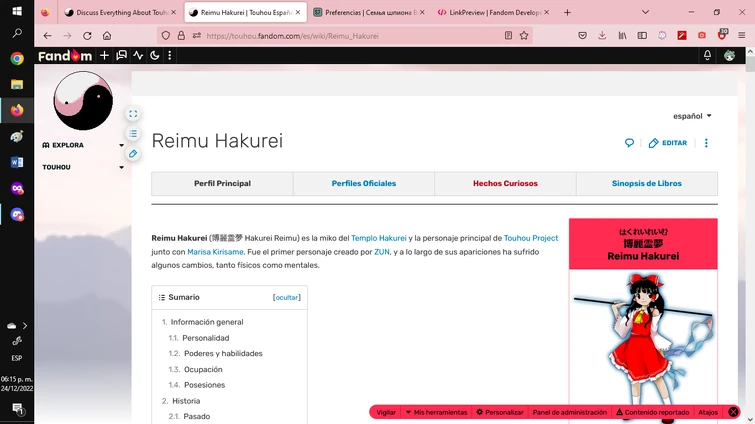755x424 pixels.
Task: Click the Reimu Hakurei infobox image
Action: coord(643,347)
